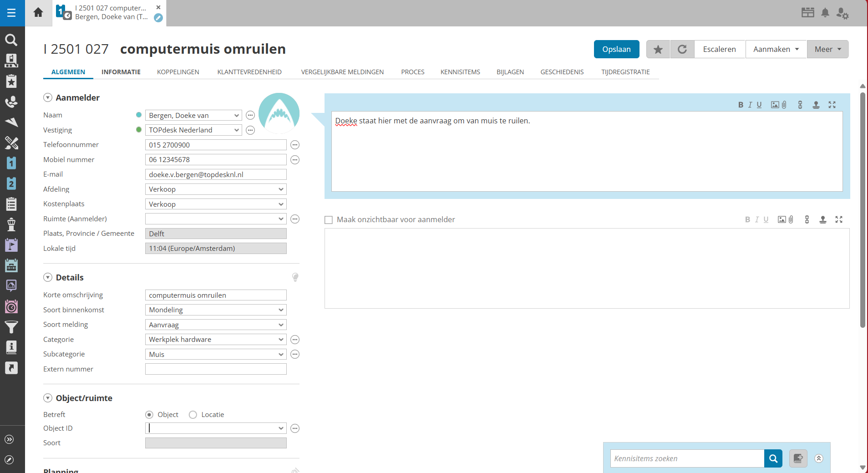Viewport: 868px width, 473px height.
Task: Select the Locatie radio button
Action: coord(193,415)
